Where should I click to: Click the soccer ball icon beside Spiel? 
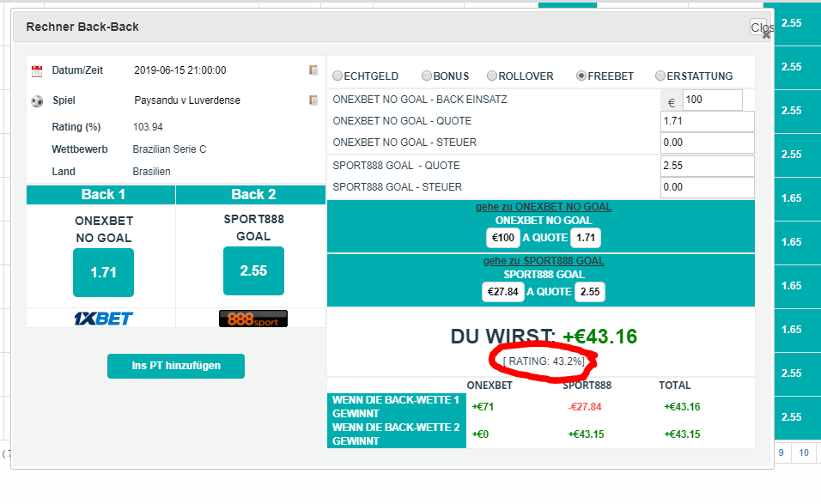click(x=37, y=100)
